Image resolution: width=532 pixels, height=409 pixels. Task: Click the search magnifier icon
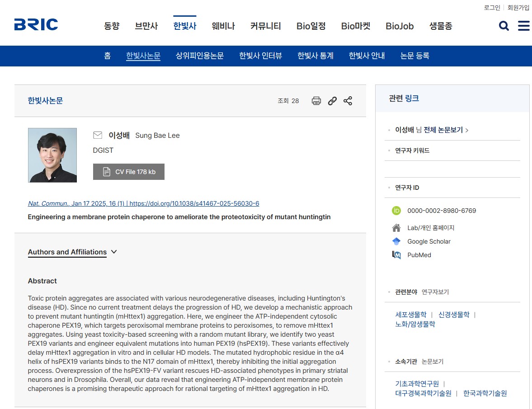coord(504,26)
